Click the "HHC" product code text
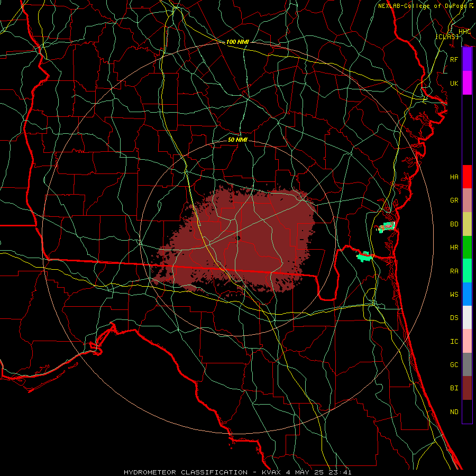The width and height of the screenshot is (476, 476). pos(464,32)
